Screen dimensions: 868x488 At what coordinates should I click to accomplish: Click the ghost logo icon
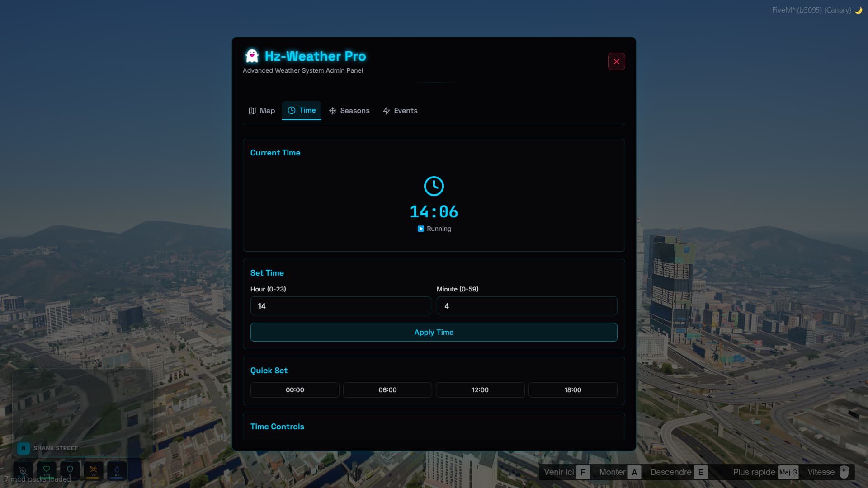tap(252, 56)
